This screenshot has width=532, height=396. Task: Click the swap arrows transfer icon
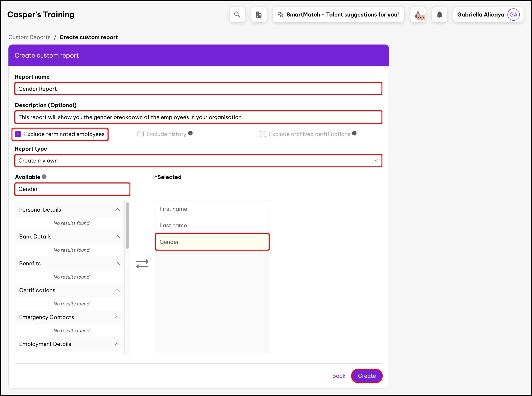coord(142,264)
